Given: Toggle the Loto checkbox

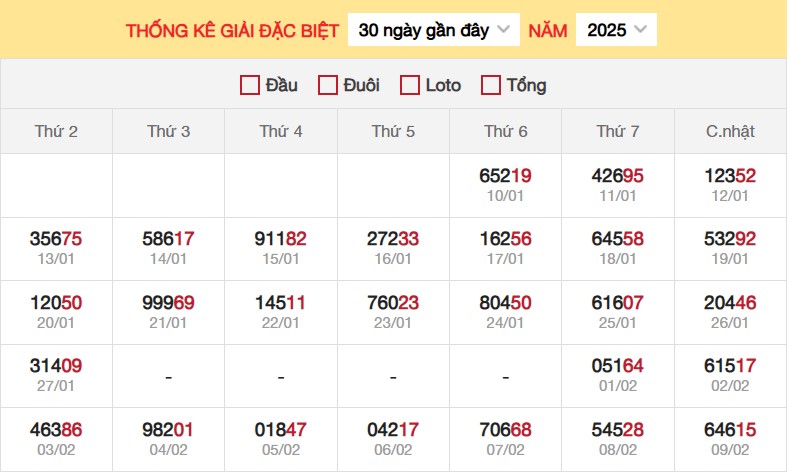Looking at the screenshot, I should [410, 85].
